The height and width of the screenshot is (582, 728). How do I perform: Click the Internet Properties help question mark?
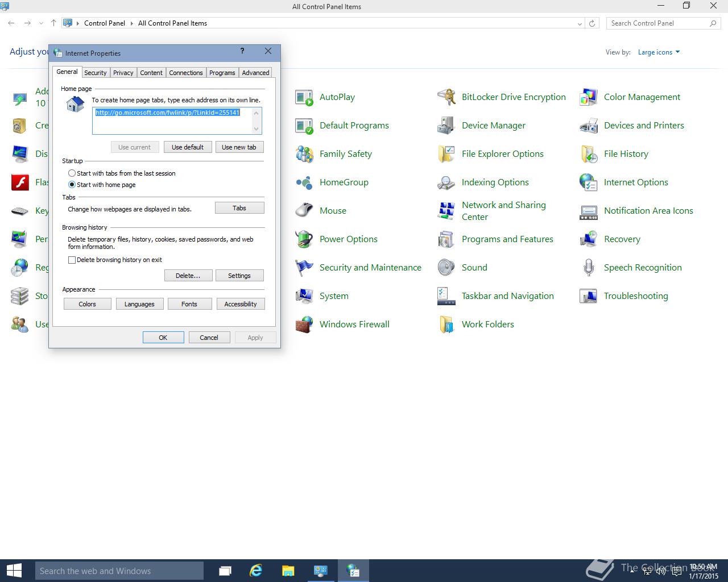(x=243, y=51)
